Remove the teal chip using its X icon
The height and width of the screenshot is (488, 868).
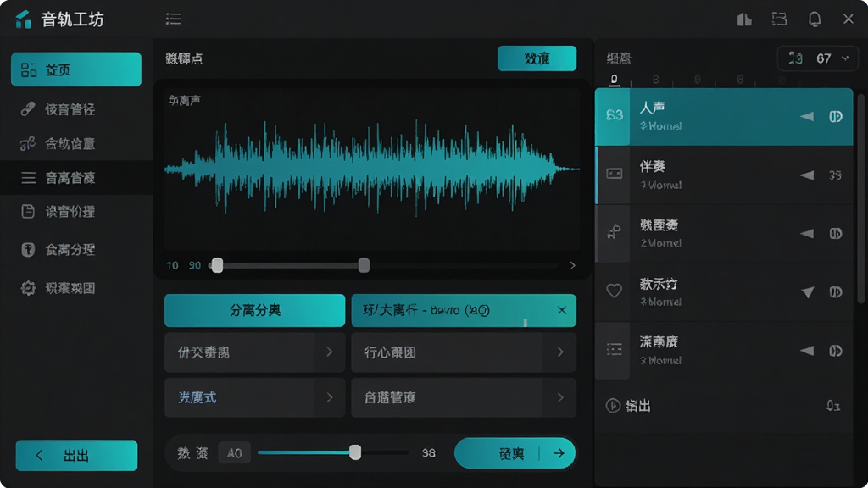[x=562, y=310]
